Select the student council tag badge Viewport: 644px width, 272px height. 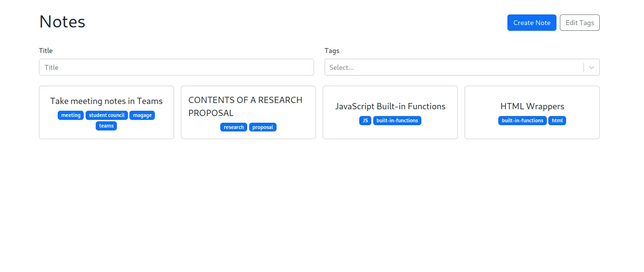(x=107, y=115)
